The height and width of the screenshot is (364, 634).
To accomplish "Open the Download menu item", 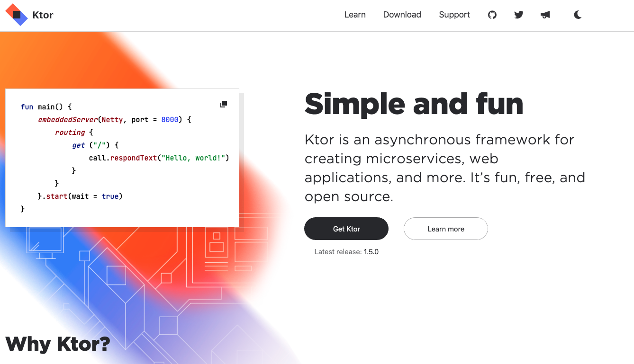I will click(x=402, y=15).
